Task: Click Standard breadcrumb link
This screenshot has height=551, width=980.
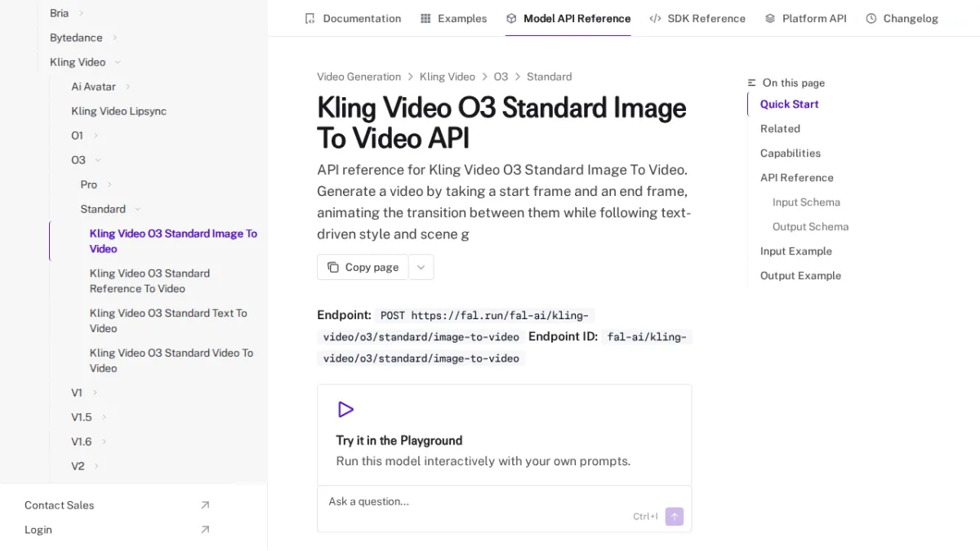Action: (550, 77)
